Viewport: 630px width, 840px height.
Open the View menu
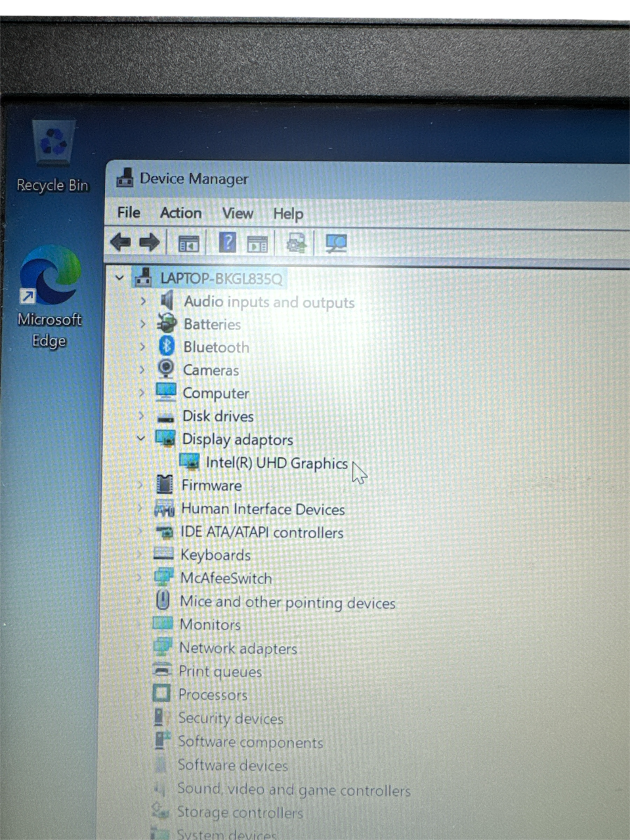pyautogui.click(x=238, y=213)
